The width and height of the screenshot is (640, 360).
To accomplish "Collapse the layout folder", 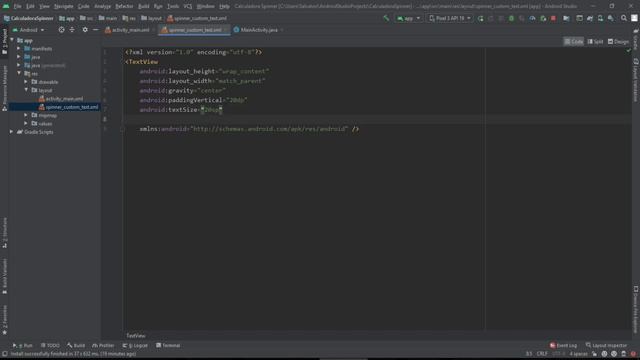I will point(26,90).
